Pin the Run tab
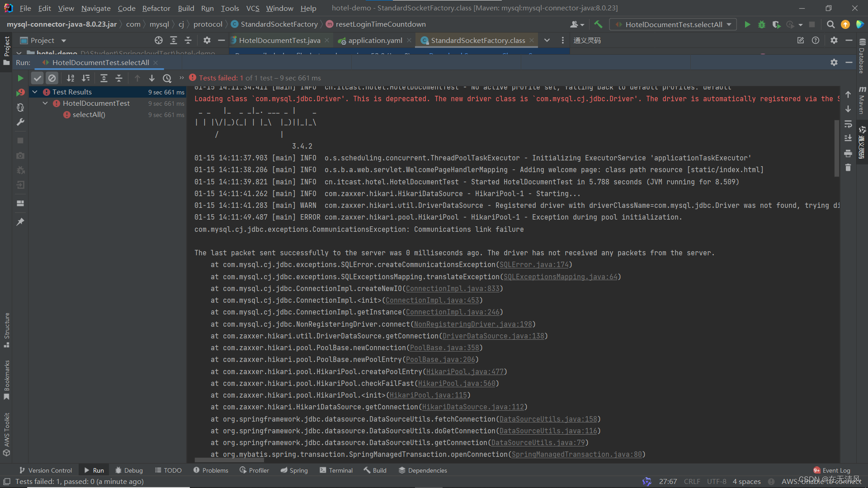 pos(20,222)
